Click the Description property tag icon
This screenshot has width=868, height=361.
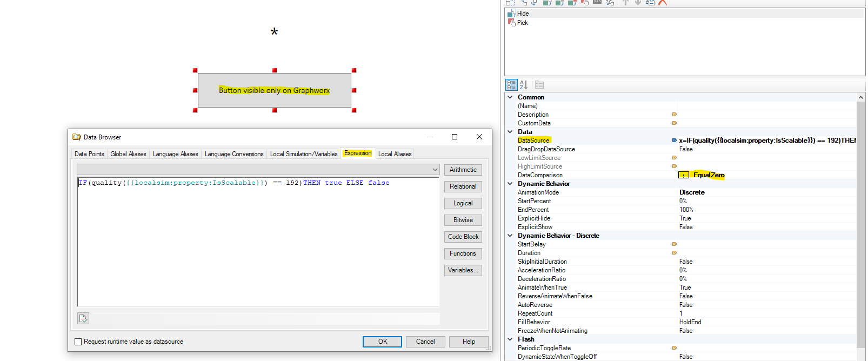coord(674,115)
